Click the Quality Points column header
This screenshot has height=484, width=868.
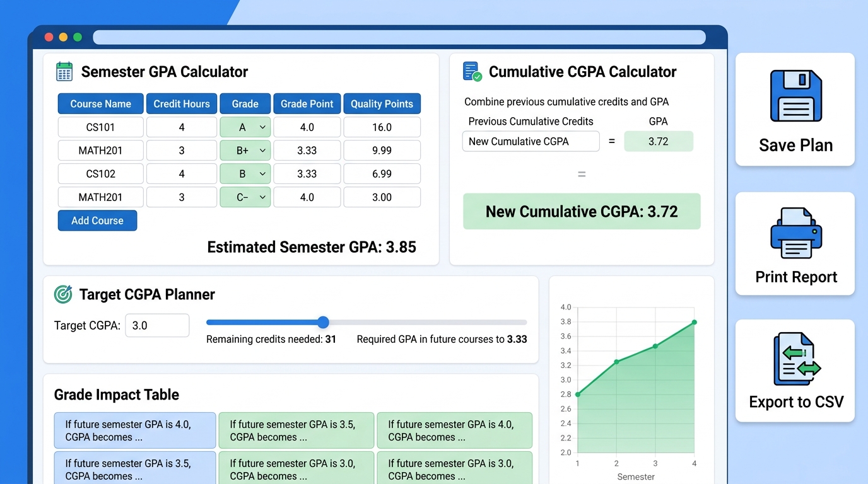tap(382, 104)
